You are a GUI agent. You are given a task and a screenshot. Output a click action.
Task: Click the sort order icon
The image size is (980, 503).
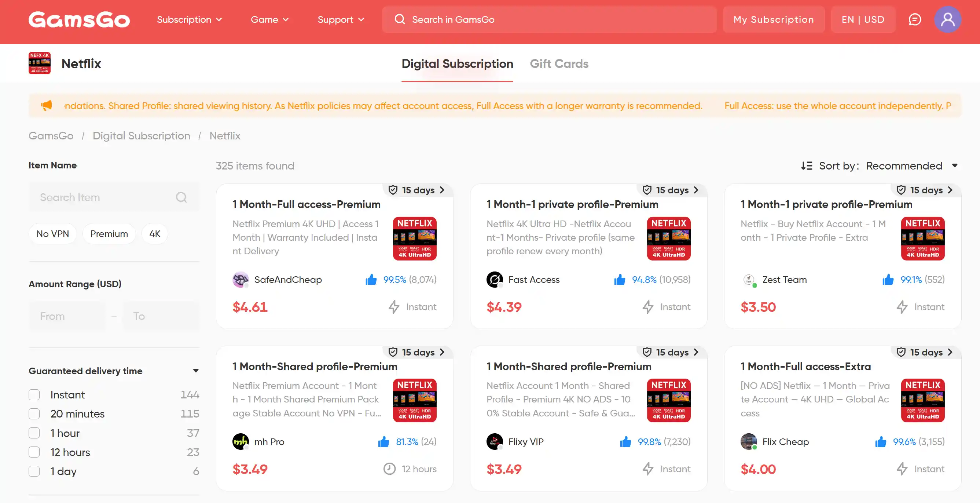(x=807, y=165)
